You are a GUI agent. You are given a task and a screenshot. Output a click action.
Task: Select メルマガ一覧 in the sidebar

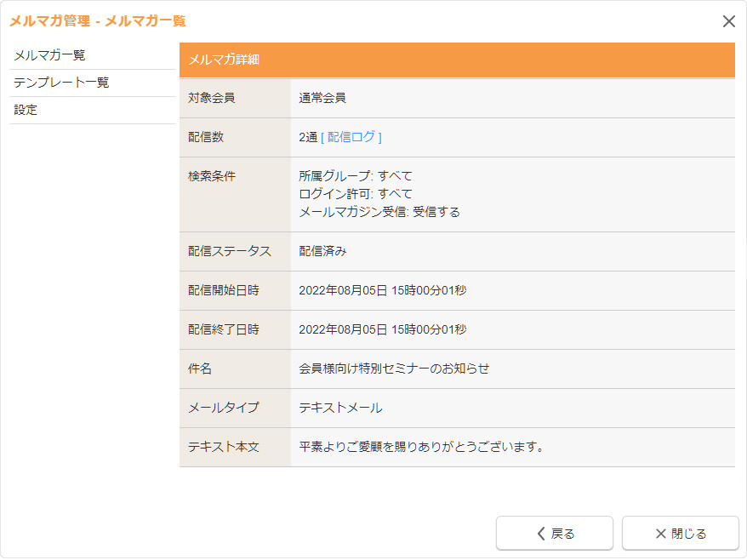tap(49, 55)
